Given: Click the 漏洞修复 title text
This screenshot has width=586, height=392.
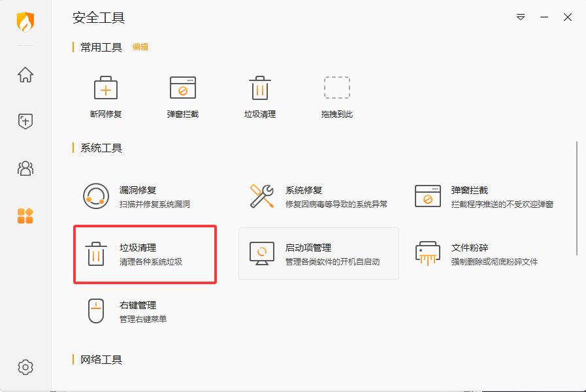Looking at the screenshot, I should click(x=138, y=190).
